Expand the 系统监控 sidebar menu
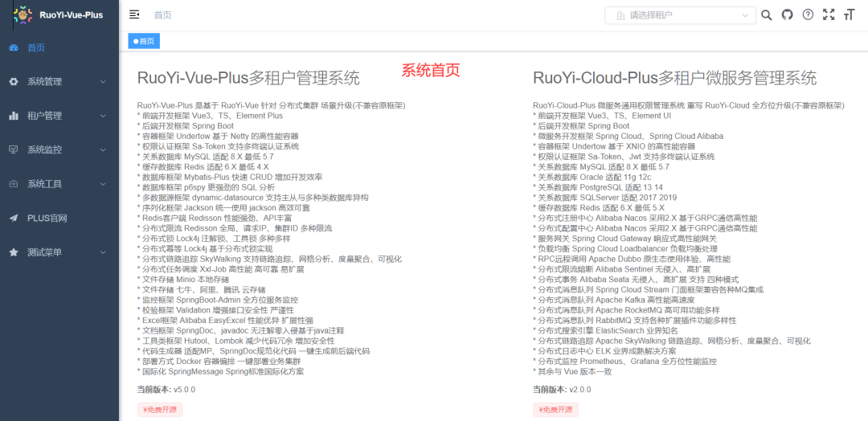This screenshot has width=868, height=421. tap(59, 149)
